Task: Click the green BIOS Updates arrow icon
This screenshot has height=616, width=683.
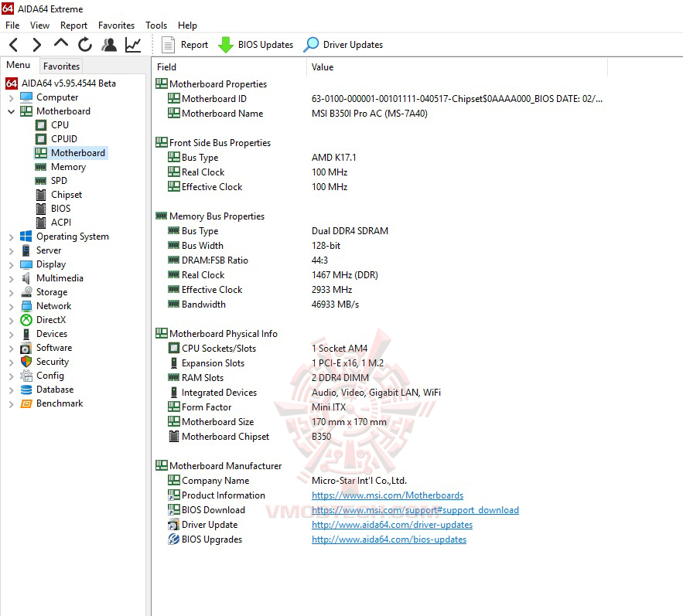Action: coord(226,45)
